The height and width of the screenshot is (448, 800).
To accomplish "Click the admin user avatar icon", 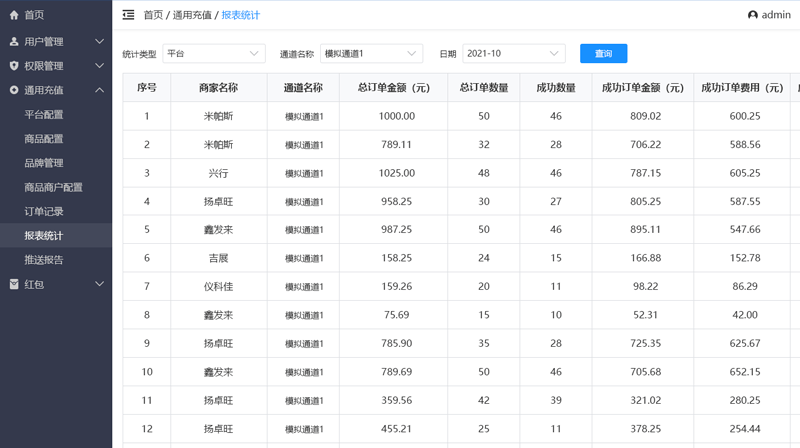I will click(752, 15).
